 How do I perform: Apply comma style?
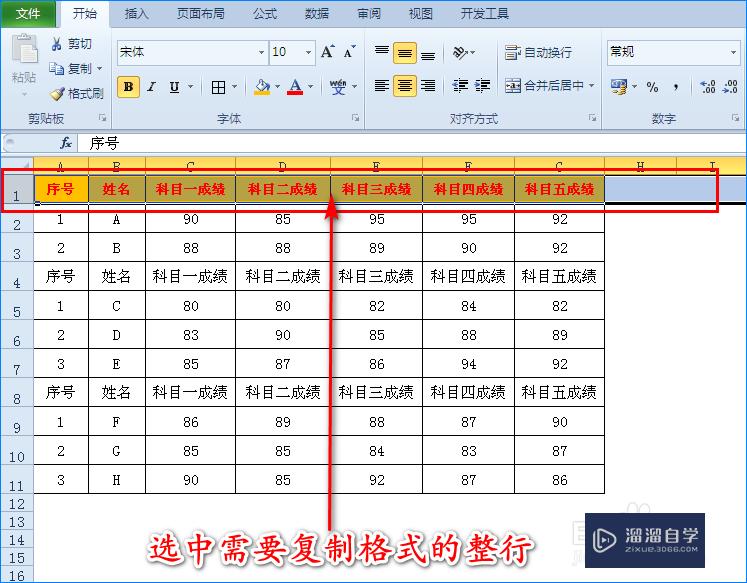point(676,87)
